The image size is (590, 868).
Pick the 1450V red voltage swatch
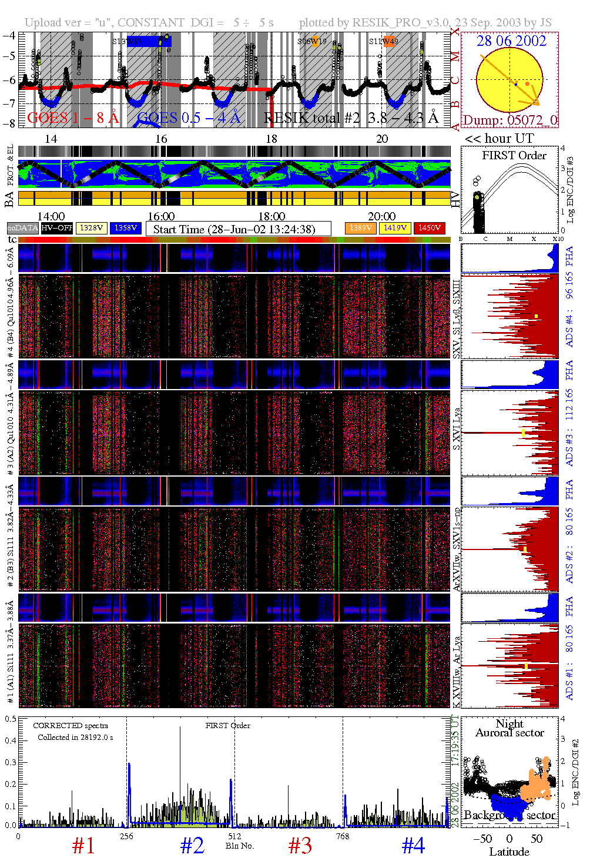[x=430, y=228]
